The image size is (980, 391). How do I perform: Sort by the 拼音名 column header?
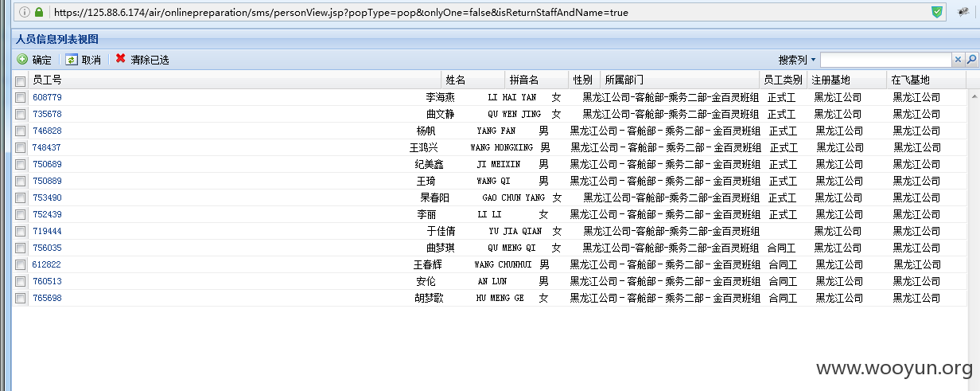pyautogui.click(x=537, y=80)
